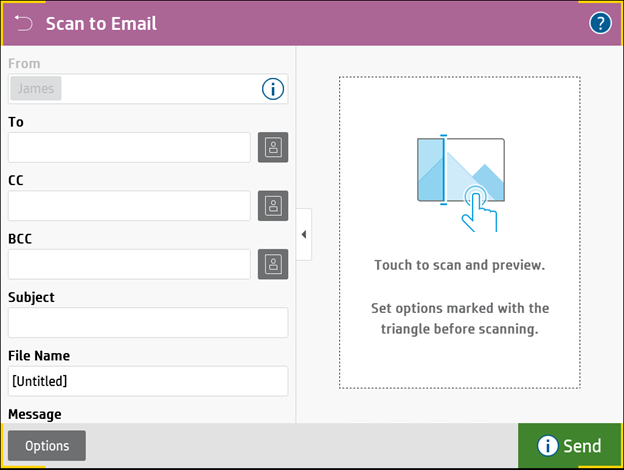624x470 pixels.
Task: Edit the File Name [Untitled] field
Action: (x=148, y=381)
